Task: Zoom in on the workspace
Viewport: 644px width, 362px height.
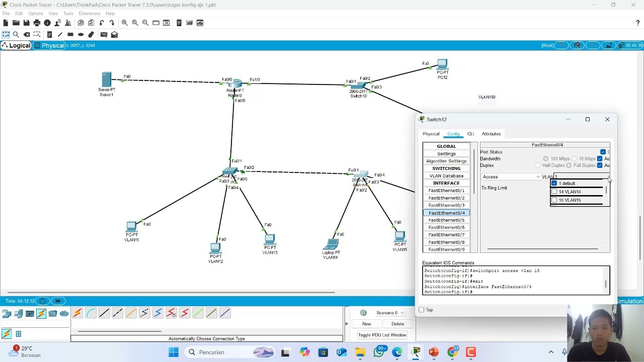Action: 124,23
